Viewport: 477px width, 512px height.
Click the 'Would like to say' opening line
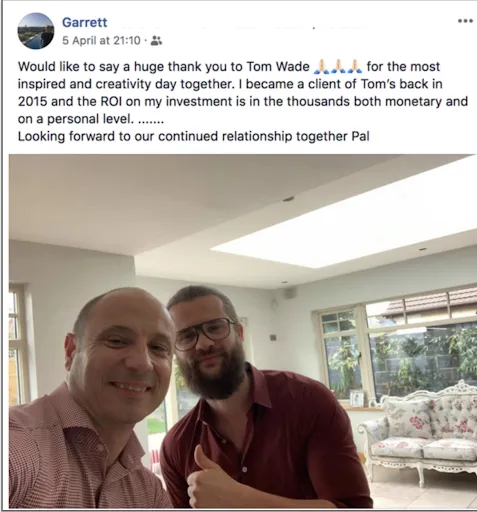click(230, 67)
